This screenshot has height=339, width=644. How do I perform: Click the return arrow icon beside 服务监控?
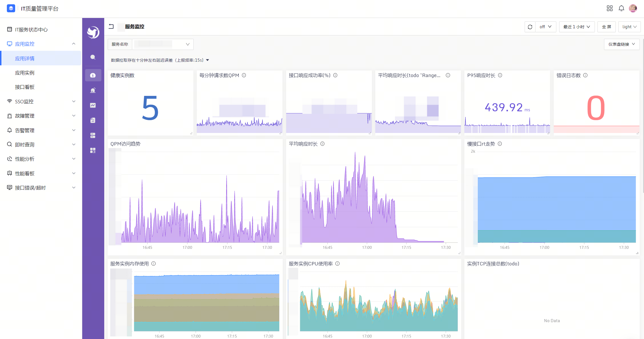[x=111, y=27]
